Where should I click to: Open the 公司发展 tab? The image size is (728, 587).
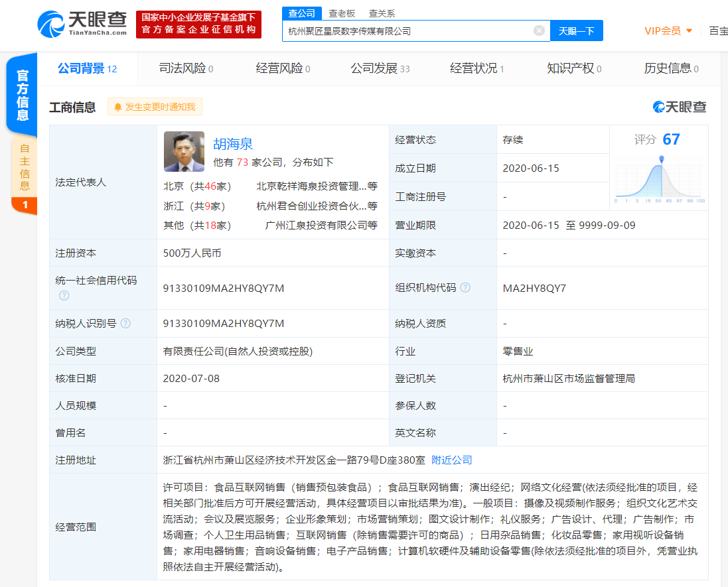point(380,68)
